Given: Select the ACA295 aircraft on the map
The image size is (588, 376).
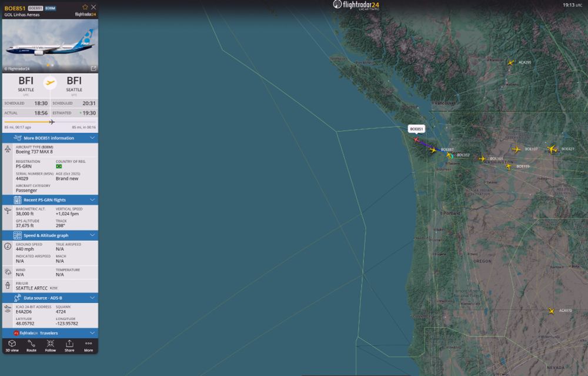Looking at the screenshot, I should pyautogui.click(x=510, y=62).
